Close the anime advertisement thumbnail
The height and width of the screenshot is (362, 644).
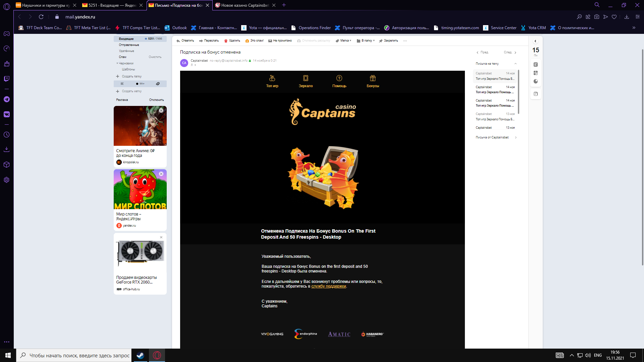(161, 110)
